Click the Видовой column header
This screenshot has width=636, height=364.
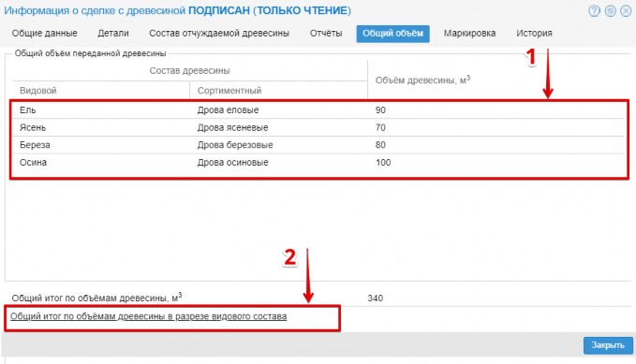[37, 91]
